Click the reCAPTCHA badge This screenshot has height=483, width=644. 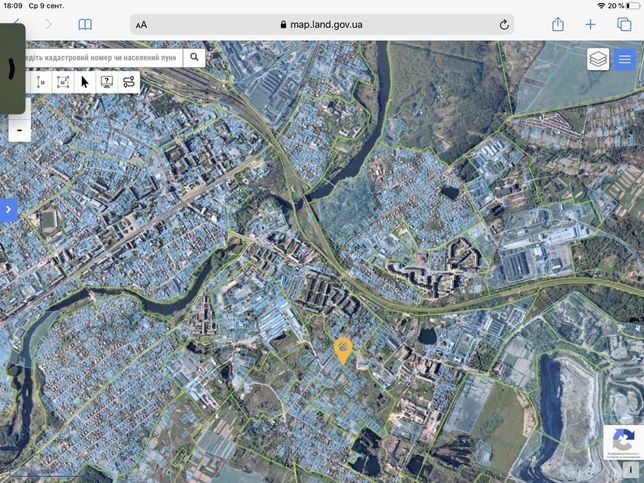(x=623, y=442)
